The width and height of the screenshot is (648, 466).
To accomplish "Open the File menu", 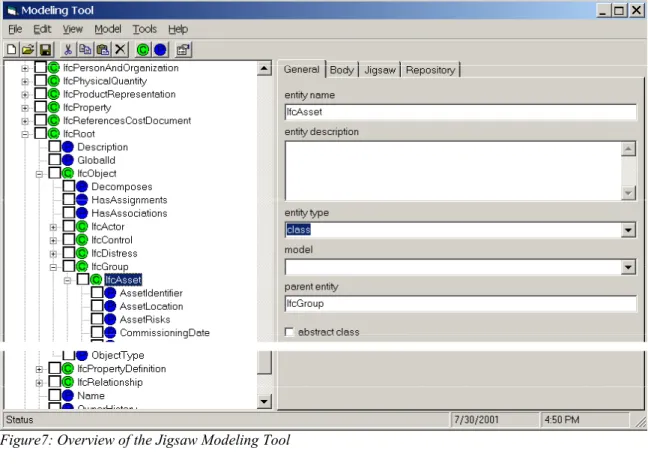I will point(15,29).
